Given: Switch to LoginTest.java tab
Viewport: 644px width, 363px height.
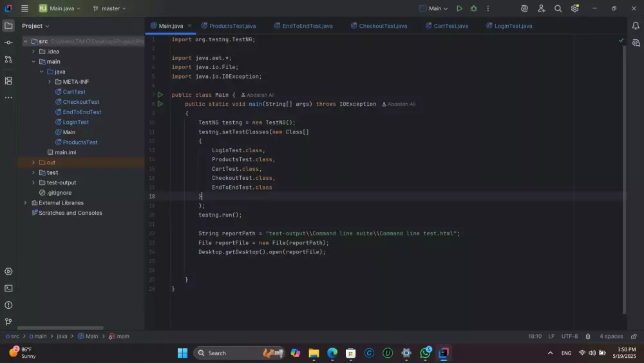Looking at the screenshot, I should pyautogui.click(x=509, y=26).
